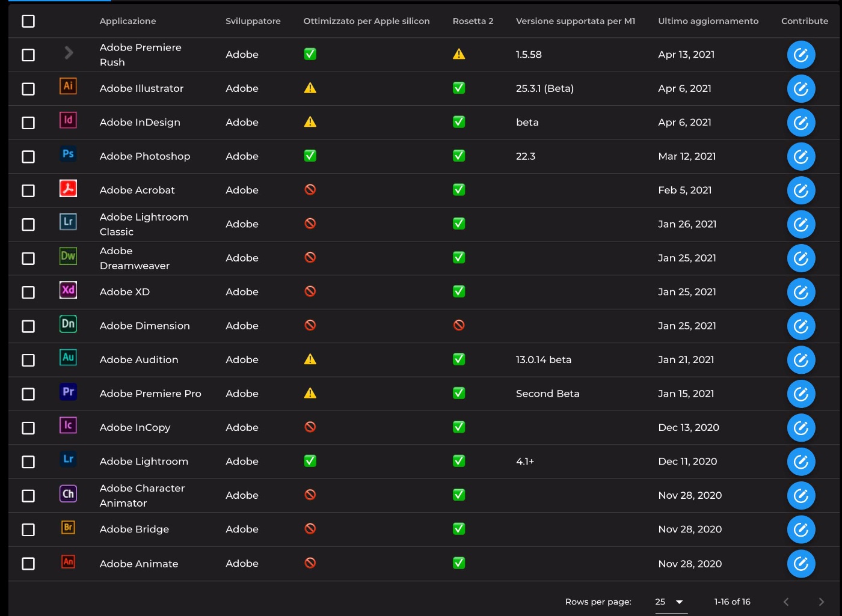
Task: Go to next page arrow
Action: tap(821, 602)
